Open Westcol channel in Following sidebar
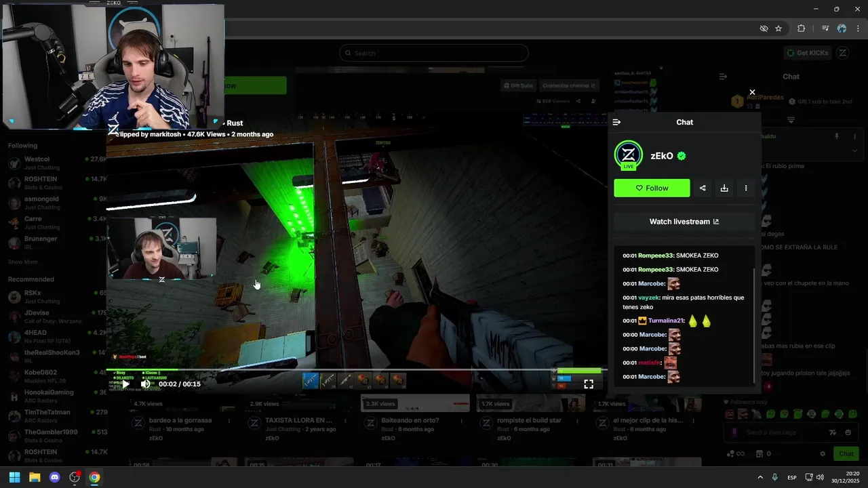This screenshot has height=488, width=868. tap(53, 163)
